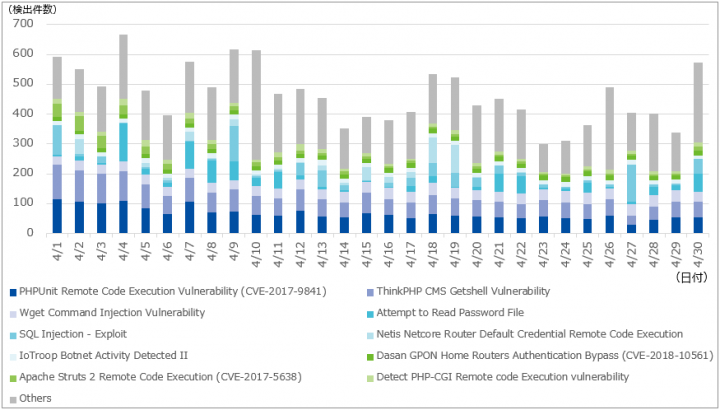Select legend text Wget Command Injection Vulnerability
The height and width of the screenshot is (410, 720).
[112, 313]
